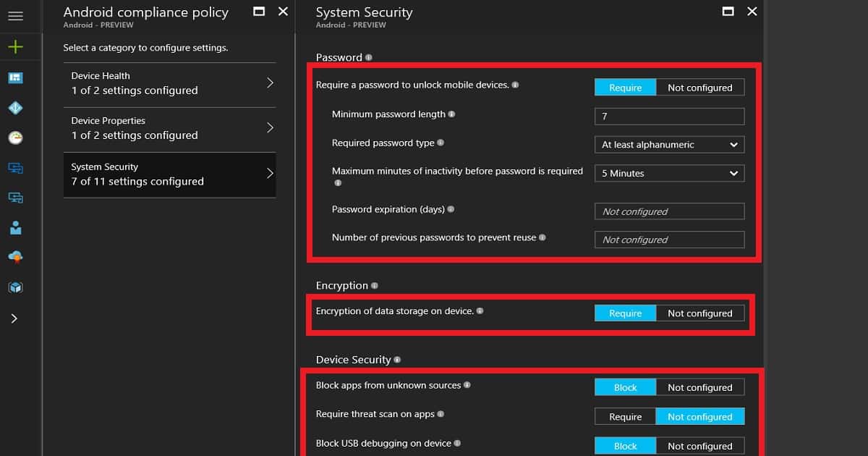868x456 pixels.
Task: Expand the System Security chevron
Action: 270,174
